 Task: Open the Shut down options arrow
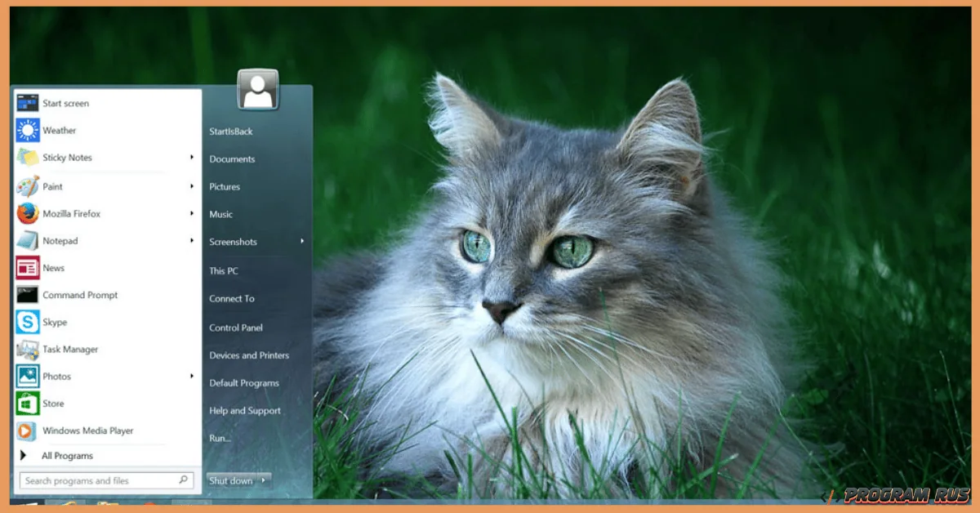click(264, 481)
